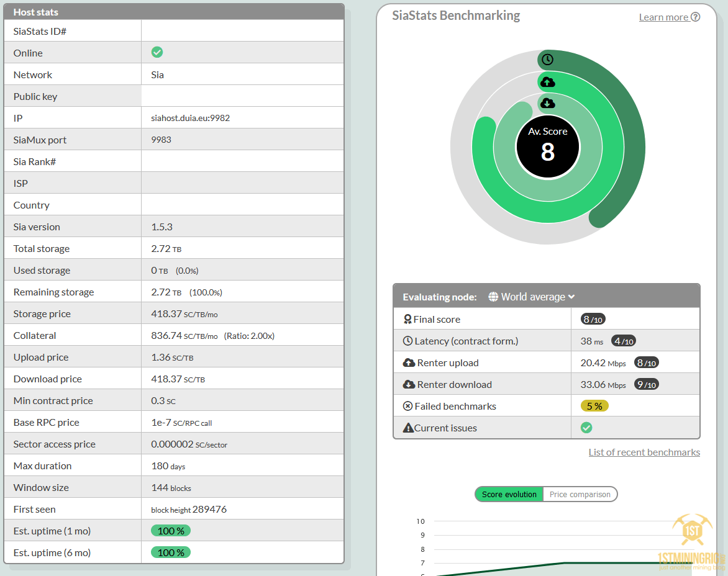
Task: Click the 9/10 Renter download badge
Action: point(646,384)
